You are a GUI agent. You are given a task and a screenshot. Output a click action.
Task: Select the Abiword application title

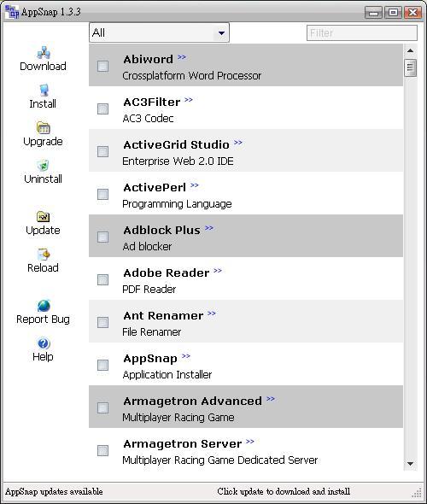pyautogui.click(x=148, y=60)
